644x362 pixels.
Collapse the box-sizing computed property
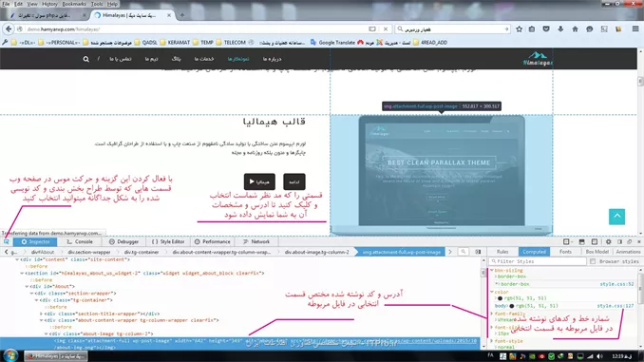[x=492, y=271]
